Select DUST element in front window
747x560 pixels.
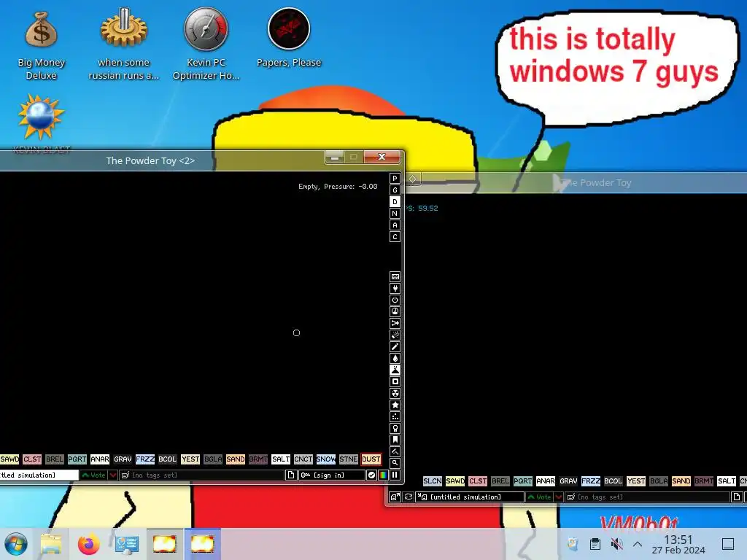coord(371,459)
